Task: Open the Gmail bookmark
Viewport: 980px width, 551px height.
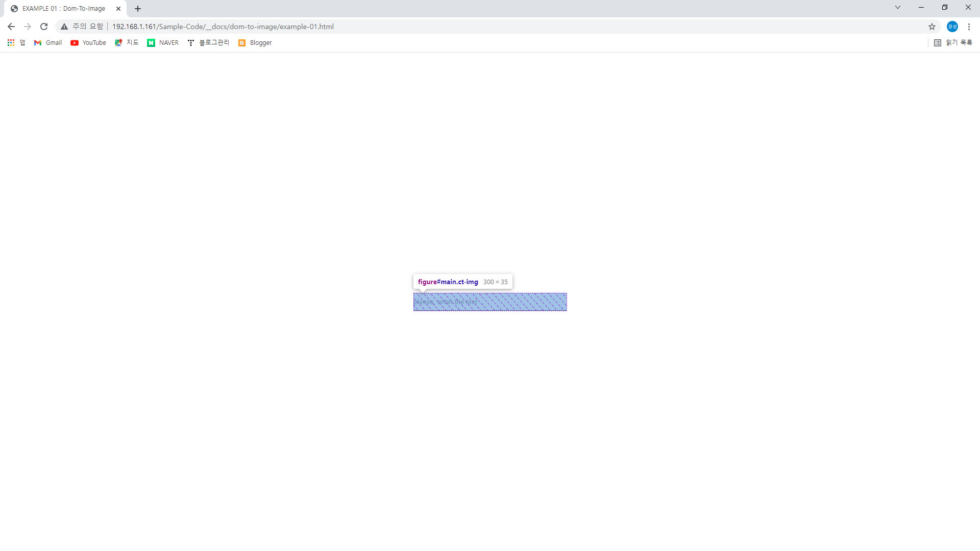Action: tap(48, 43)
